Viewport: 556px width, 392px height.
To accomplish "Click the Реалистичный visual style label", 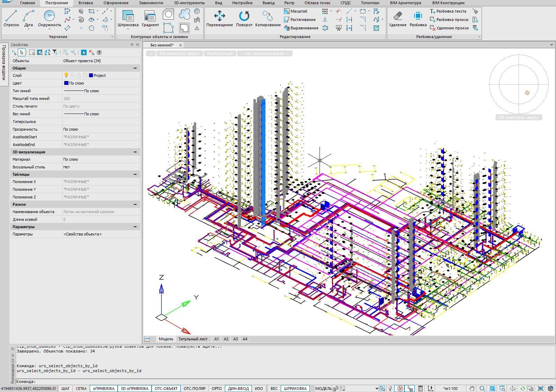I will [x=220, y=53].
